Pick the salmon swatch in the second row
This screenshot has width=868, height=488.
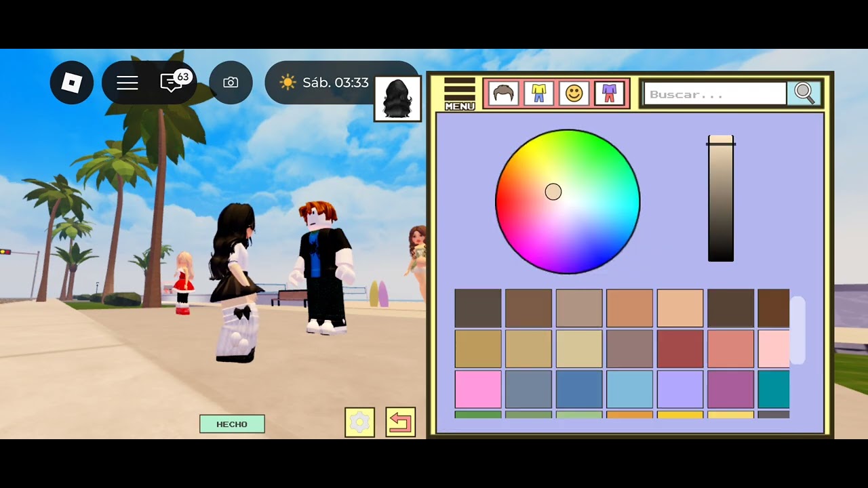tap(730, 349)
